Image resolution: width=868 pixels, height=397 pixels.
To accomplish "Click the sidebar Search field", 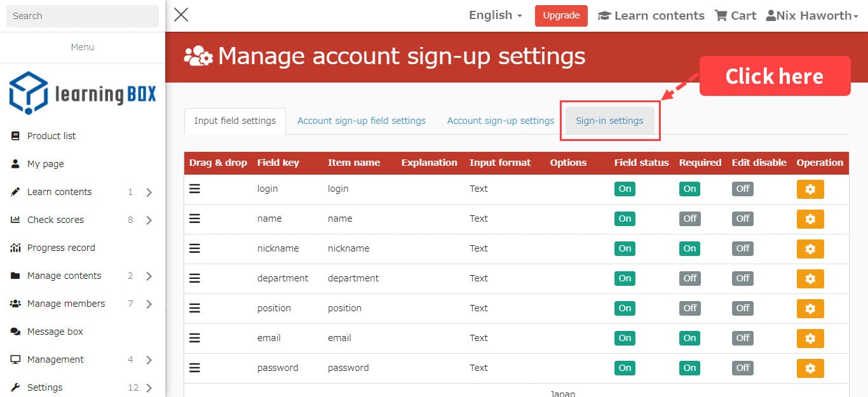I will (x=83, y=16).
